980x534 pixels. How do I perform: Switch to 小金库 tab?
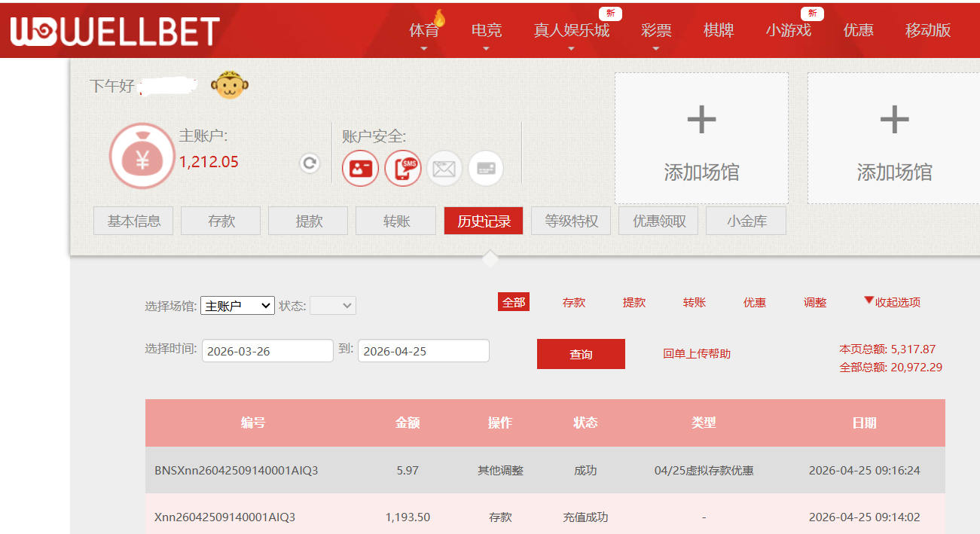[x=746, y=221]
